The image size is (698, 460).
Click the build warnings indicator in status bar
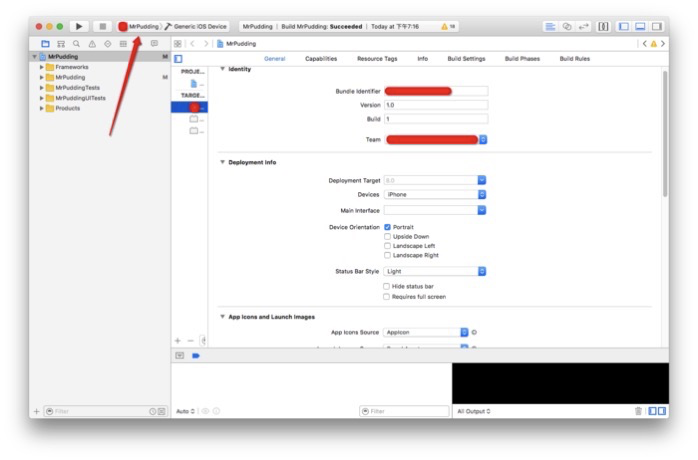448,27
